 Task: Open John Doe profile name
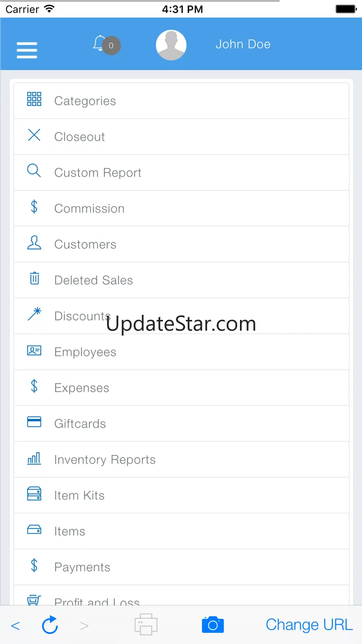coord(243,44)
